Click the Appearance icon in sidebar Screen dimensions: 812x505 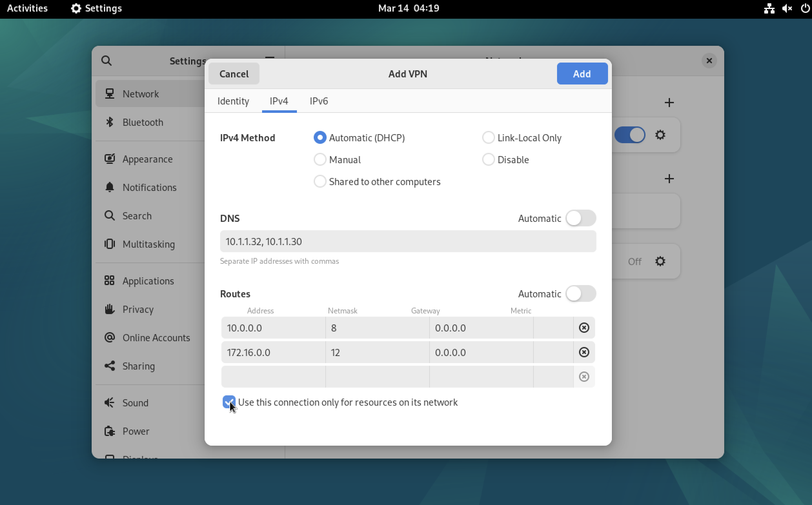pyautogui.click(x=110, y=159)
